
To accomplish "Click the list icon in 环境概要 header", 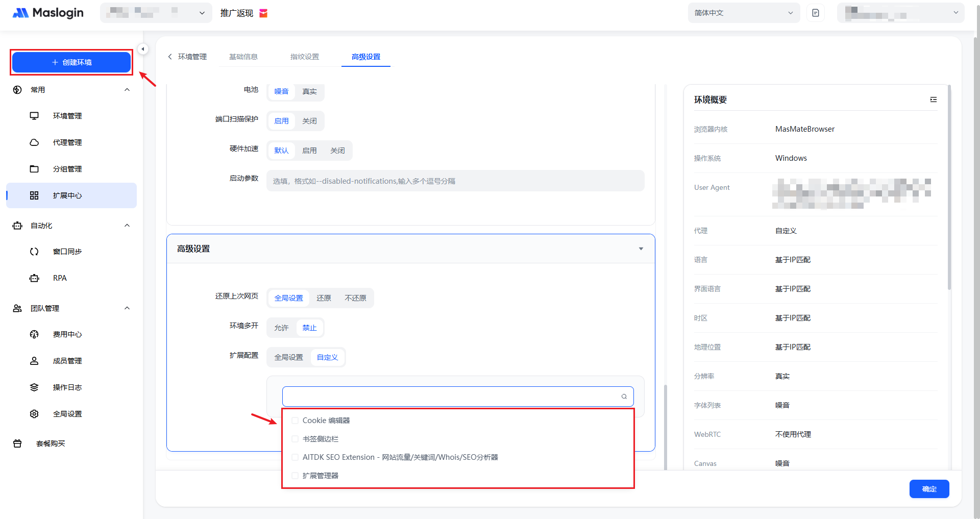I will 933,100.
